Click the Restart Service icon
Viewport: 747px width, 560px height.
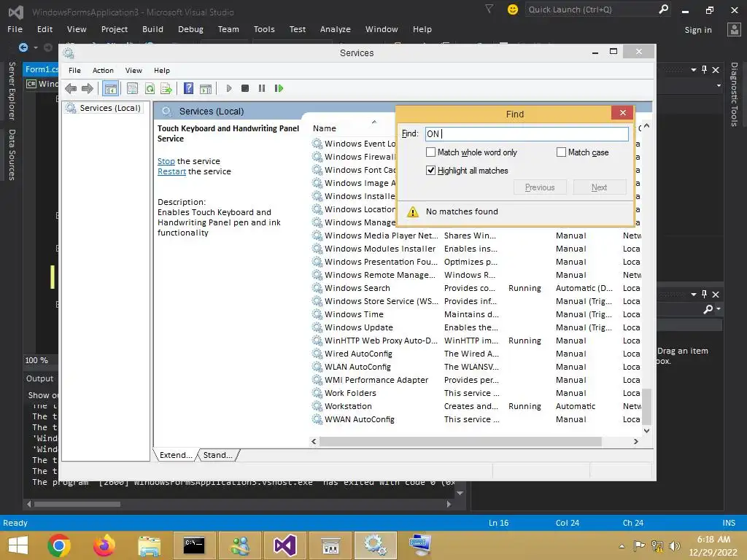[x=279, y=88]
